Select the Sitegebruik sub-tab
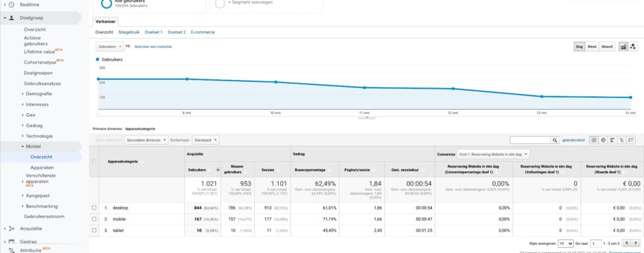 129,32
